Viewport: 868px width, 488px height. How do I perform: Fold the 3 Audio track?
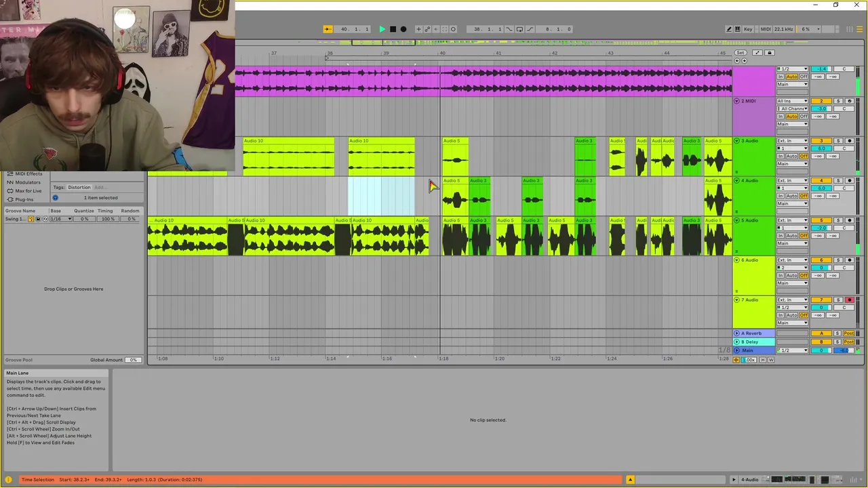pos(737,141)
